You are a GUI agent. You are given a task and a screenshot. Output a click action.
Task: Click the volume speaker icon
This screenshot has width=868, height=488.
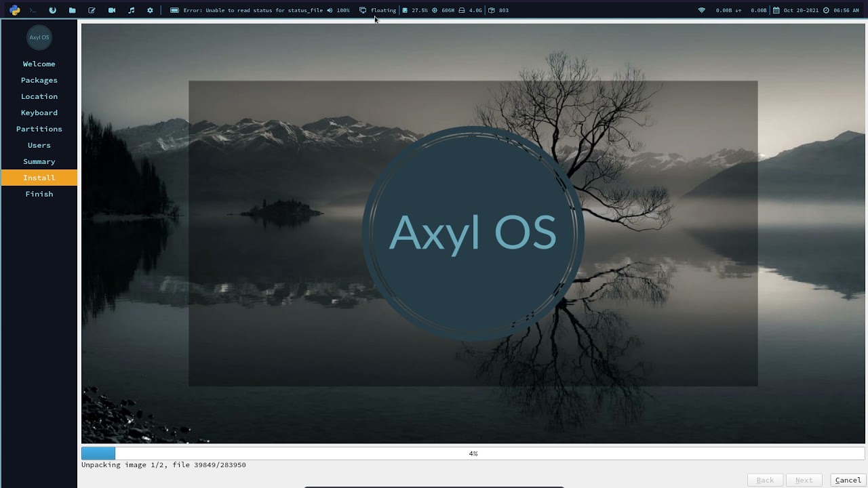330,10
